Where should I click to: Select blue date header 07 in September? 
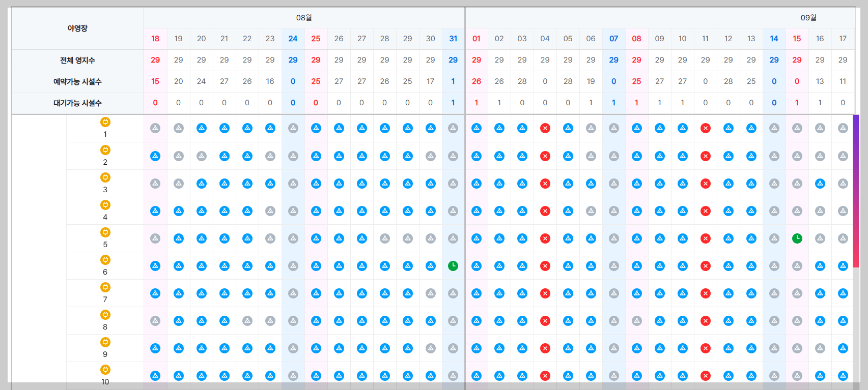(x=614, y=39)
